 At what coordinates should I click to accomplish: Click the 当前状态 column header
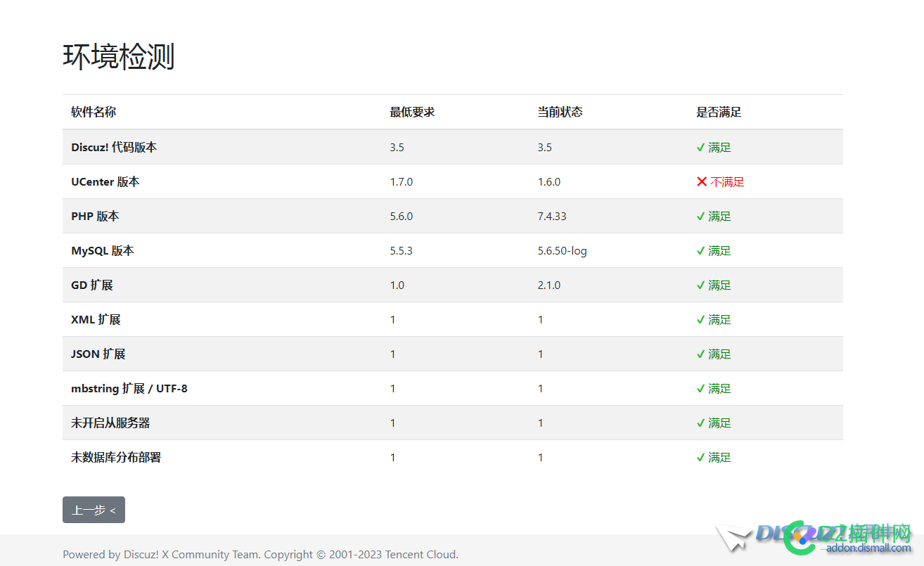click(560, 112)
